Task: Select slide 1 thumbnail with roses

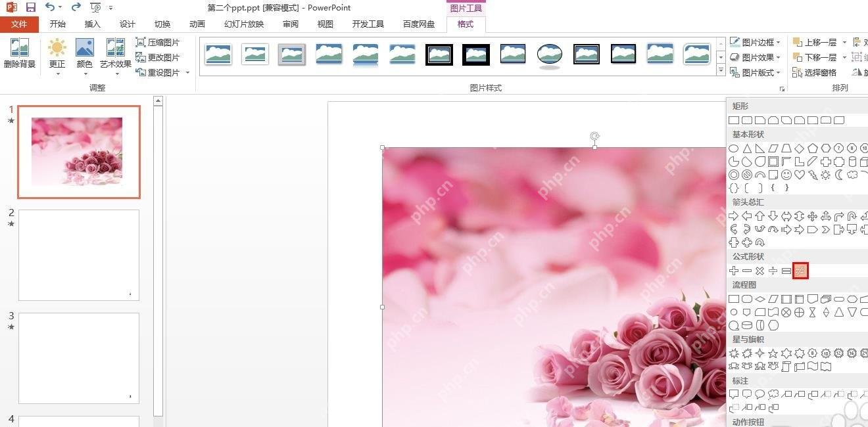Action: (79, 152)
